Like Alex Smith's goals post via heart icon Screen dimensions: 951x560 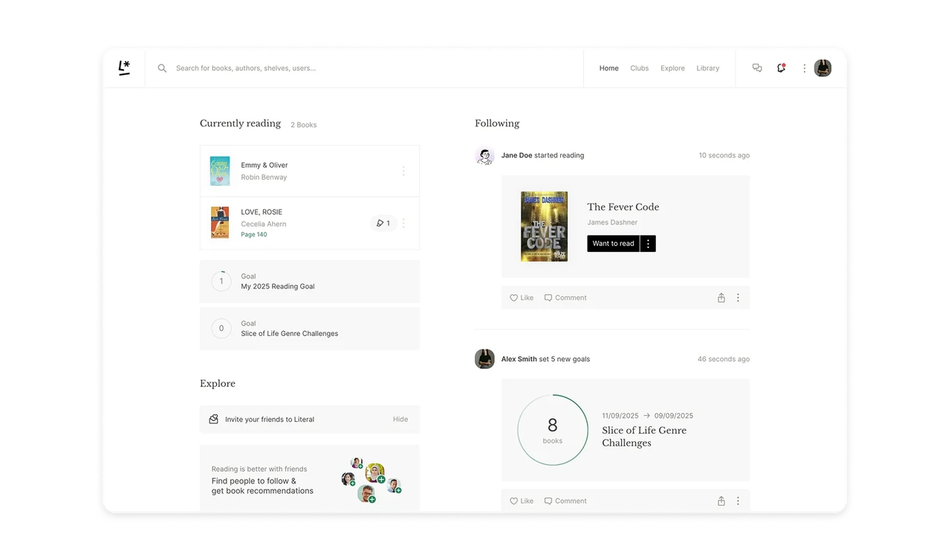[513, 501]
